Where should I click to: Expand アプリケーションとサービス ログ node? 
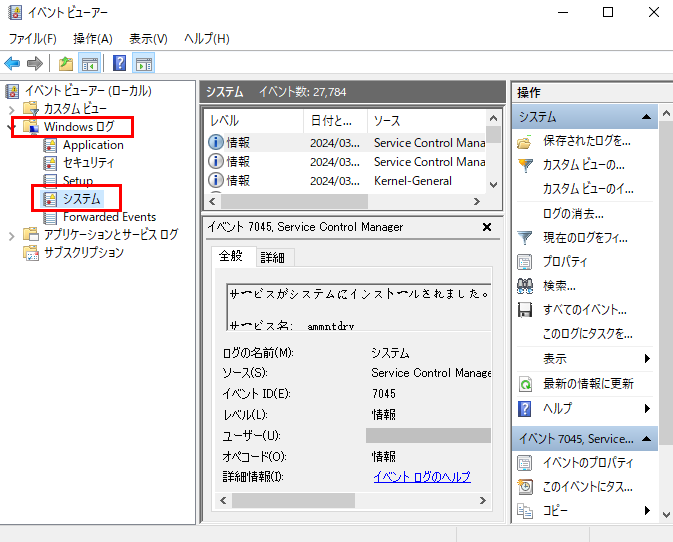click(12, 236)
